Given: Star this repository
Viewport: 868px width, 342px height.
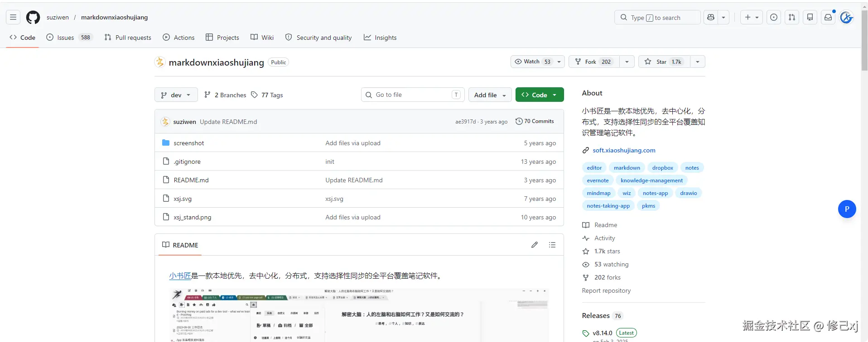Looking at the screenshot, I should pyautogui.click(x=664, y=62).
